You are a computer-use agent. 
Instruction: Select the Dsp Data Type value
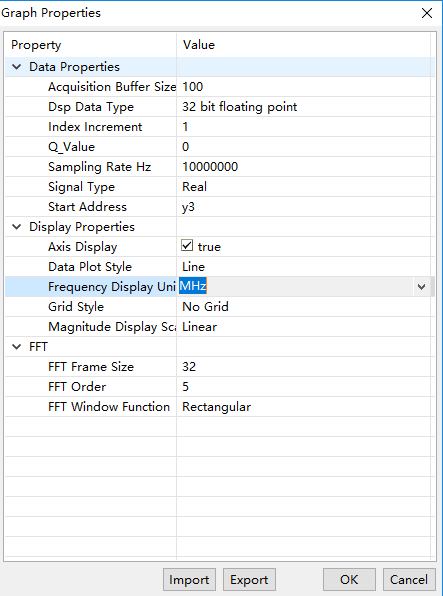coord(305,107)
